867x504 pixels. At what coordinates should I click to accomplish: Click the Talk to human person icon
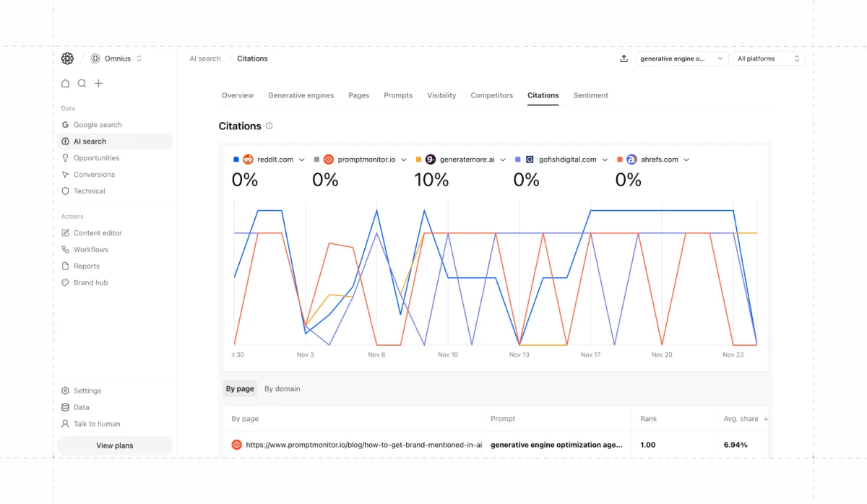point(66,424)
